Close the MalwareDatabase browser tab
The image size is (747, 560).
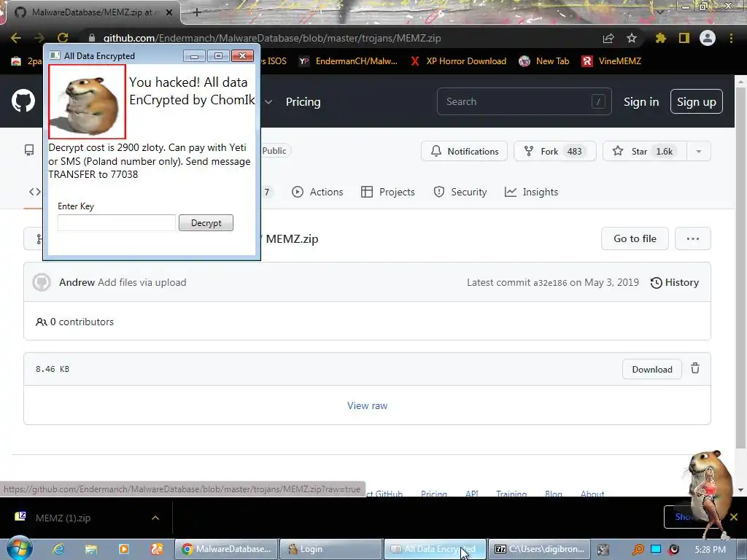tap(169, 12)
